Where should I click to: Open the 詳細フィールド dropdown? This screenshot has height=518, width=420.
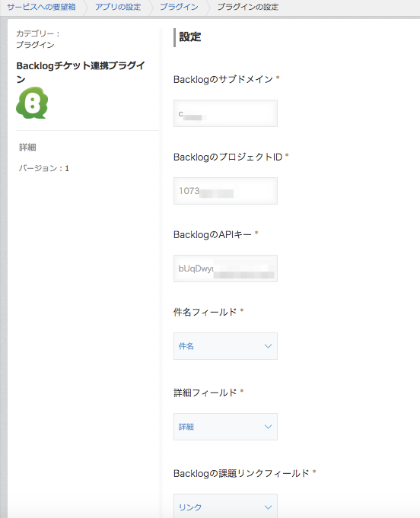click(225, 427)
